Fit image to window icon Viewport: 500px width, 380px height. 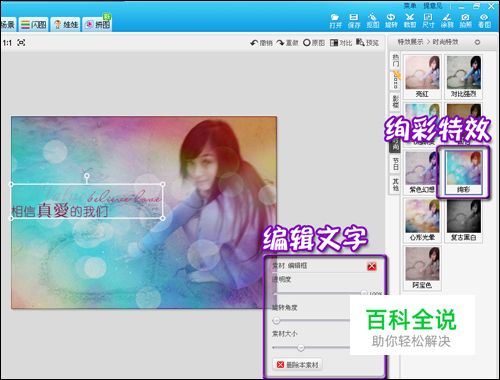coord(21,43)
